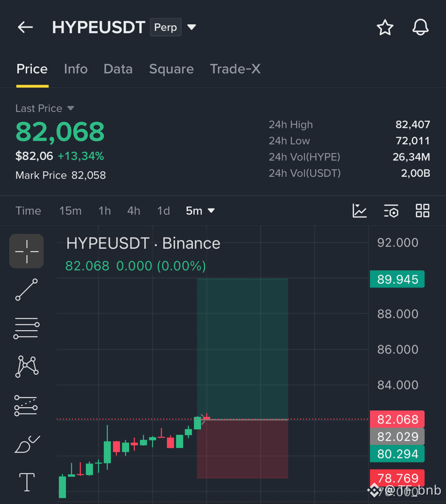Open price alerts via bell icon
The width and height of the screenshot is (446, 504).
click(x=420, y=27)
